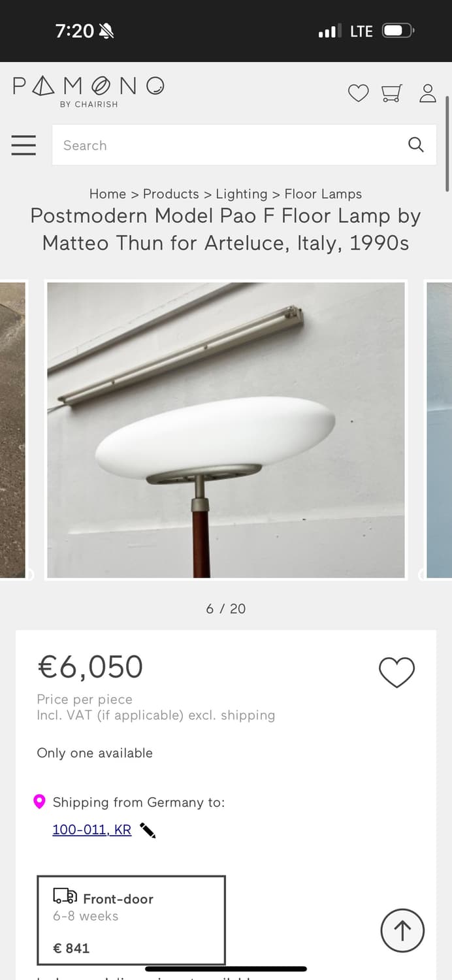The height and width of the screenshot is (980, 452).
Task: Change the 100-011, KR shipping destination
Action: coord(92,830)
